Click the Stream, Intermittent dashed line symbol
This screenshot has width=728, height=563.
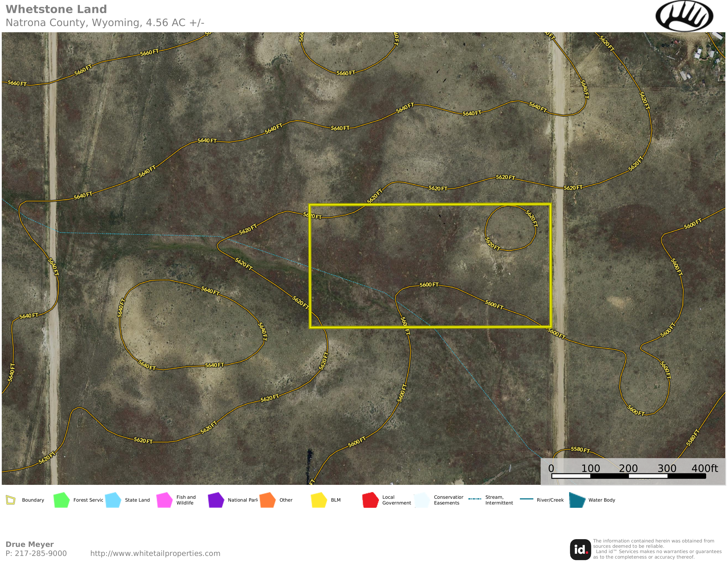(475, 499)
